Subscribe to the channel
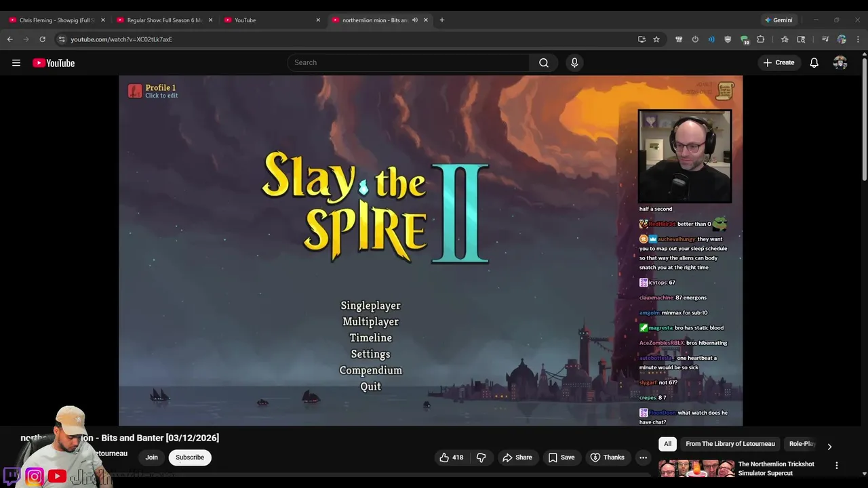The width and height of the screenshot is (868, 488). coord(190,457)
